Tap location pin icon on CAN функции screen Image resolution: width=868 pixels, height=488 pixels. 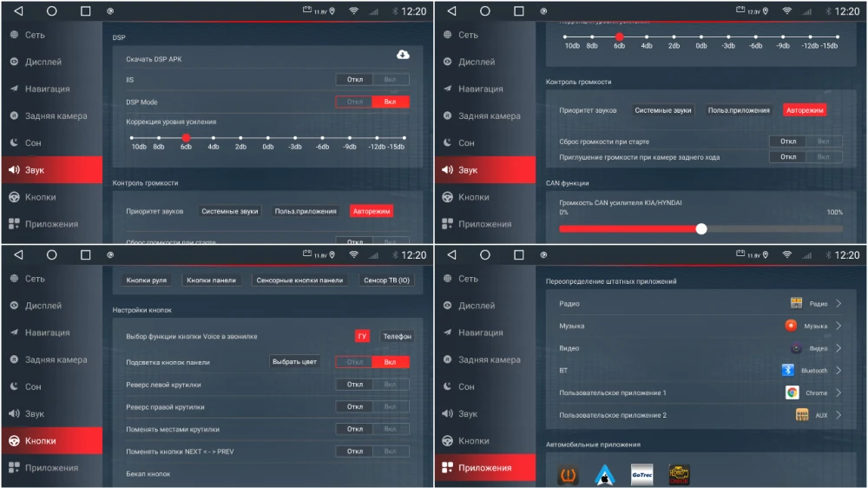[766, 11]
